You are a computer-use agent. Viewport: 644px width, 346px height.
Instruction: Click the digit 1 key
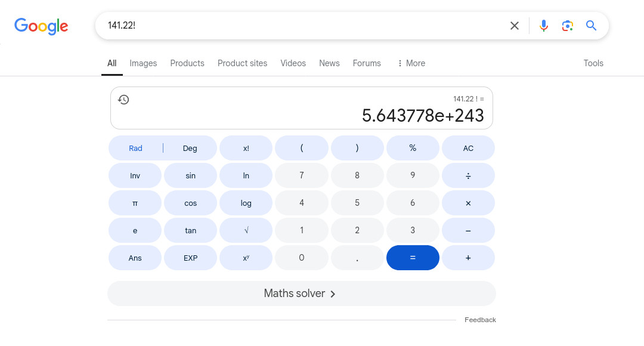click(x=302, y=230)
